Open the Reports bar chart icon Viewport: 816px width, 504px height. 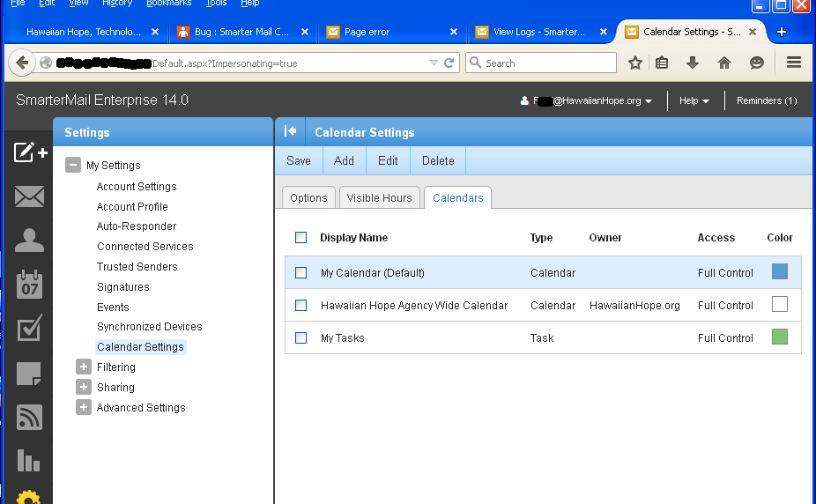click(28, 460)
